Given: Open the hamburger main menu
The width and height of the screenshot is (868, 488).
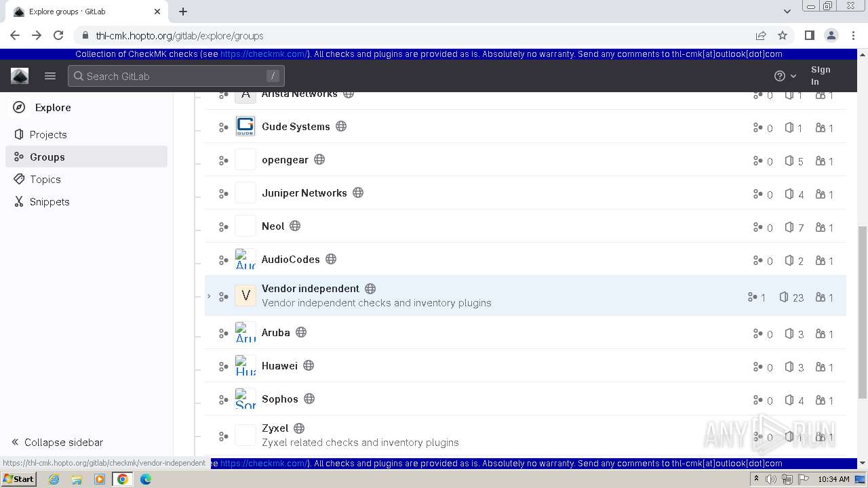Looking at the screenshot, I should pyautogui.click(x=50, y=76).
